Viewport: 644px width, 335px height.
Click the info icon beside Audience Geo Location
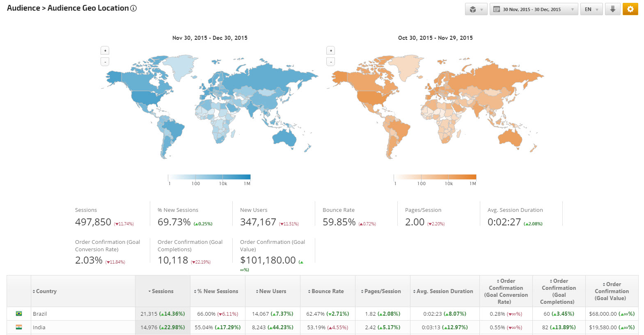tap(133, 8)
